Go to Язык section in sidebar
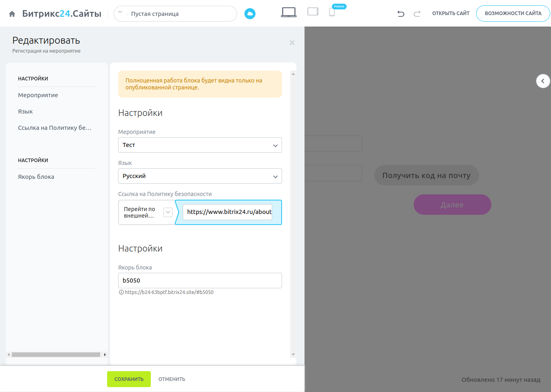 [25, 111]
